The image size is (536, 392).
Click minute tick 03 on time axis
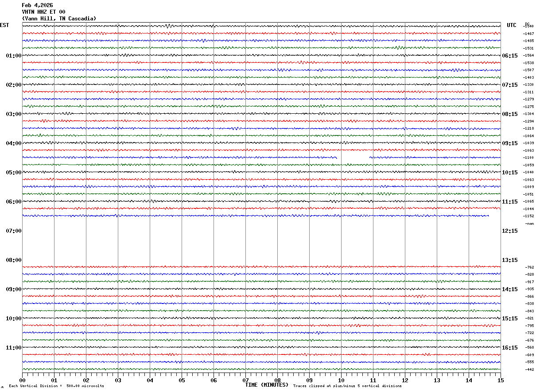pos(118,380)
